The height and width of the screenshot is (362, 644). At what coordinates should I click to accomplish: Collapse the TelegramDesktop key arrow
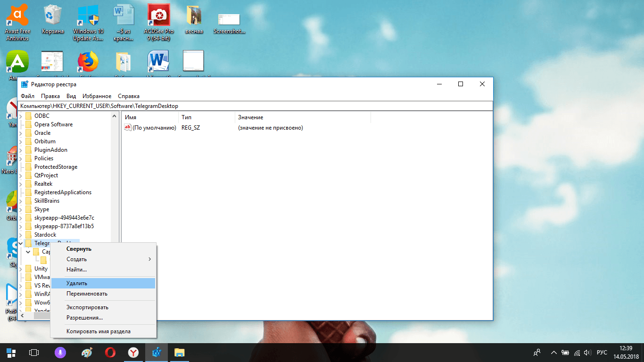point(21,243)
